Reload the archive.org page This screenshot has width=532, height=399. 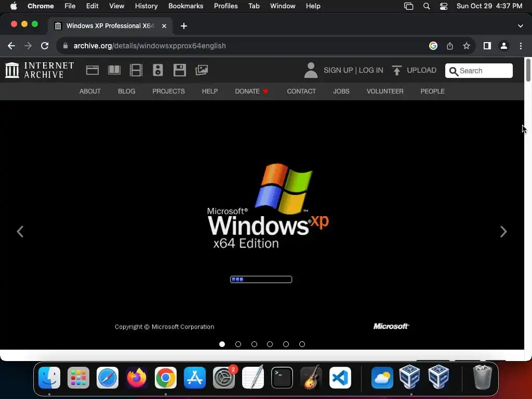[45, 46]
